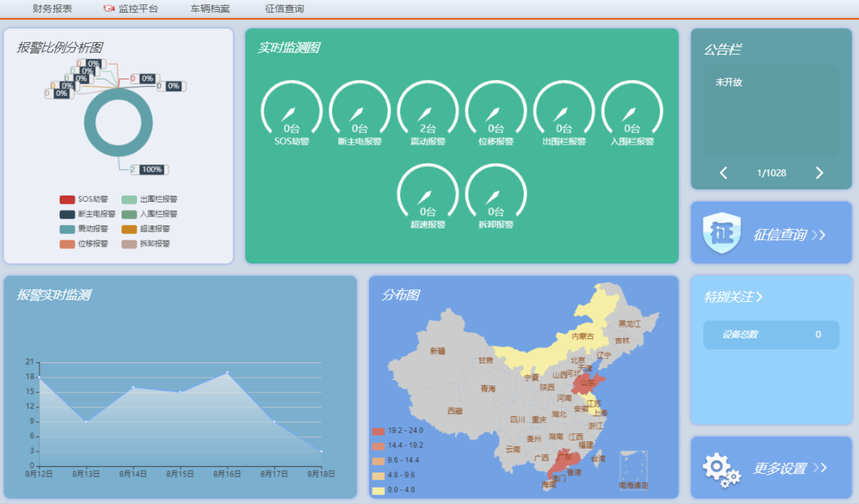Click the camera icon beside 监控平台
The height and width of the screenshot is (504, 859).
click(109, 8)
